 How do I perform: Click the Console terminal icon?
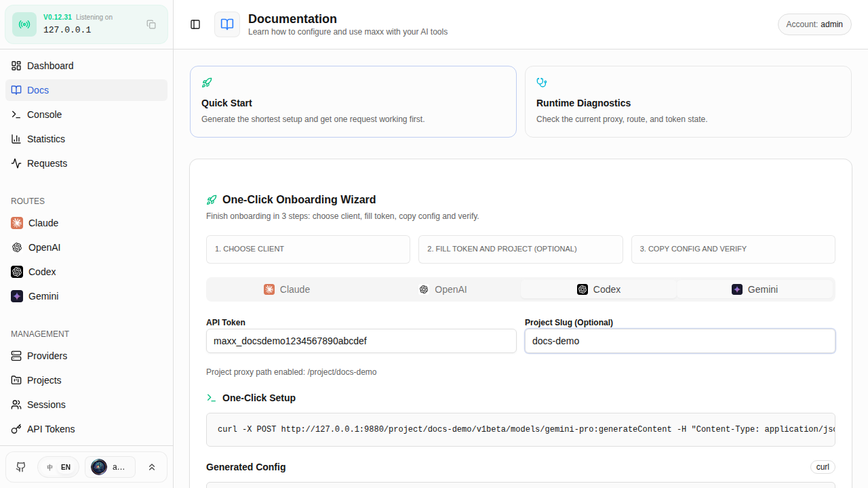(16, 115)
